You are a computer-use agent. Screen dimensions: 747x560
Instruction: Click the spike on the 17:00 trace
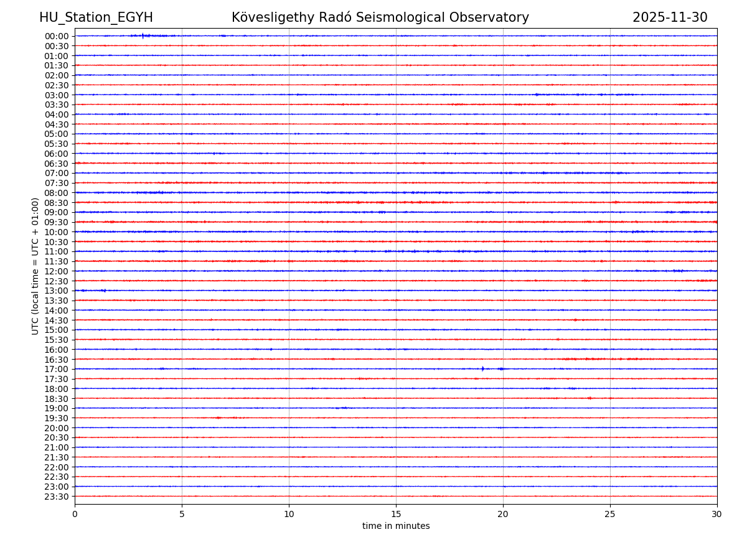point(482,369)
